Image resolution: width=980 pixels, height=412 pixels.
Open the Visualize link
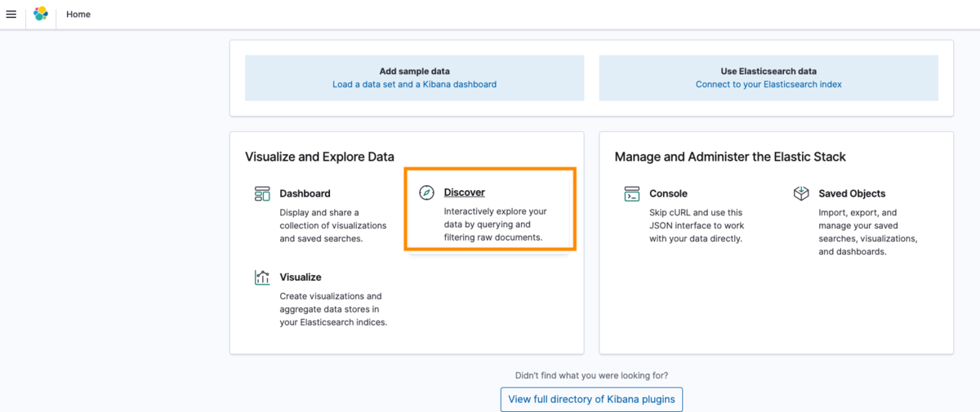coord(301,277)
